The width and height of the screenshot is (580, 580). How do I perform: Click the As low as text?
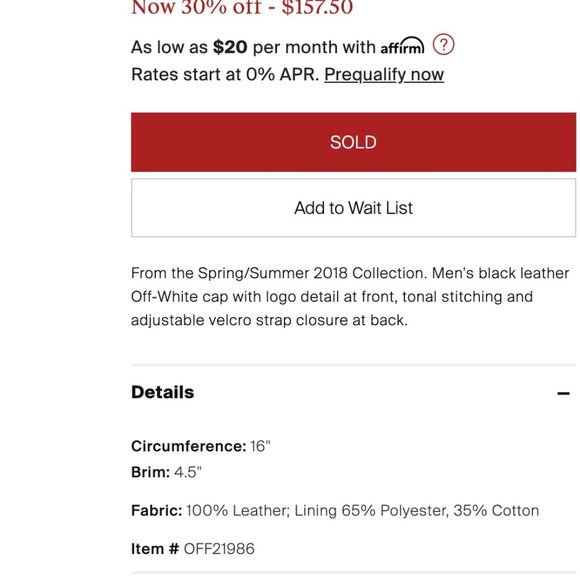point(169,47)
